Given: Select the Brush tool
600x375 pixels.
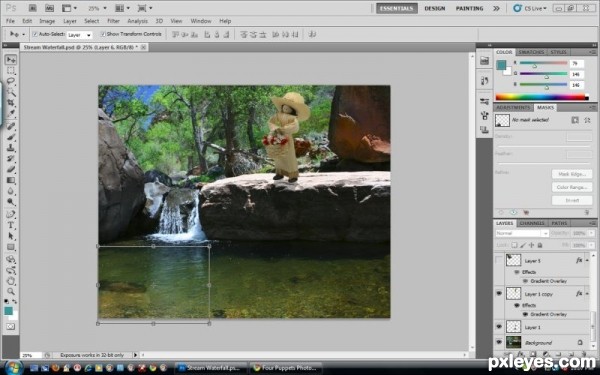Looking at the screenshot, I should 11,137.
